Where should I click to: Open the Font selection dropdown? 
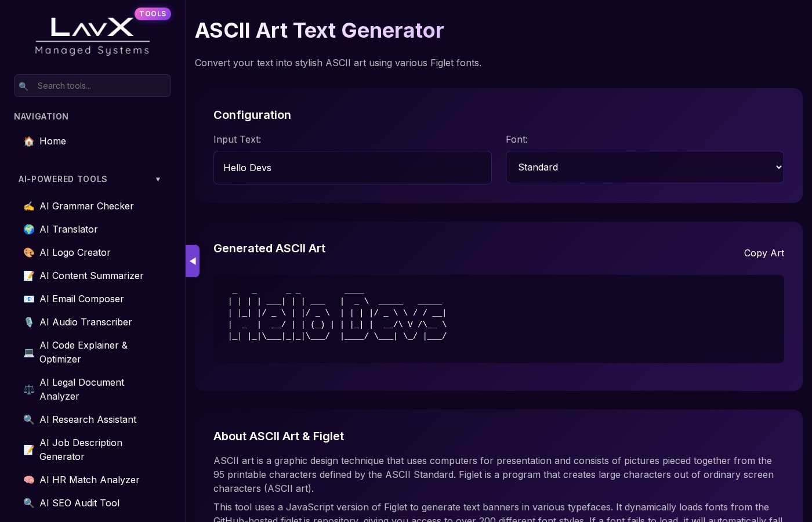coord(645,167)
